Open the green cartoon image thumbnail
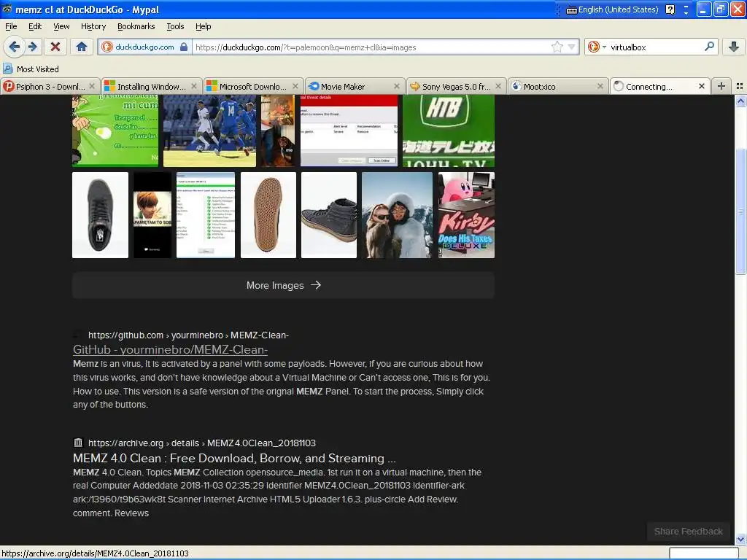 (115, 131)
